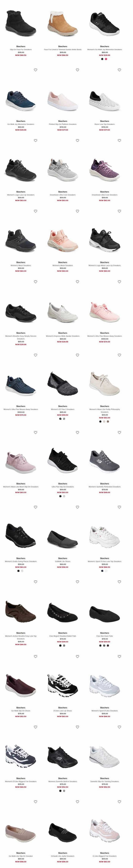Image resolution: width=133 pixels, height=868 pixels.
Task: Select pink swatch for Go Walk Joy Memorize
Action: 106,59
